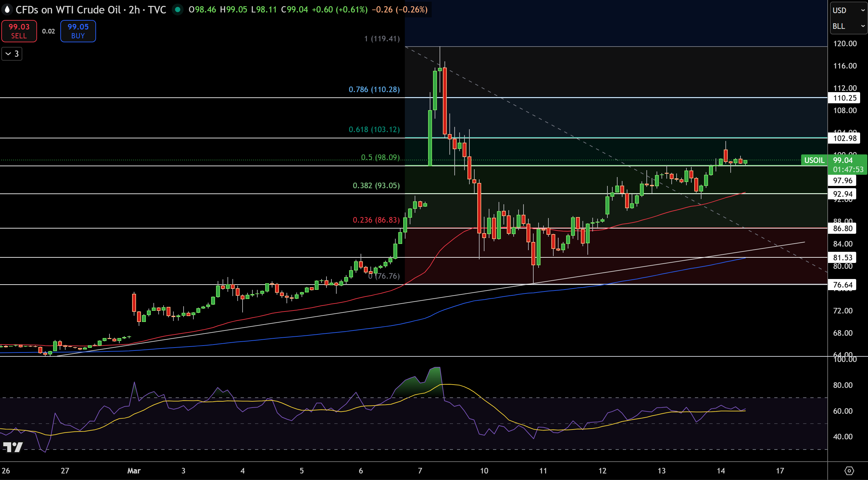868x480 pixels.
Task: Open the BLL unit dropdown
Action: [848, 26]
